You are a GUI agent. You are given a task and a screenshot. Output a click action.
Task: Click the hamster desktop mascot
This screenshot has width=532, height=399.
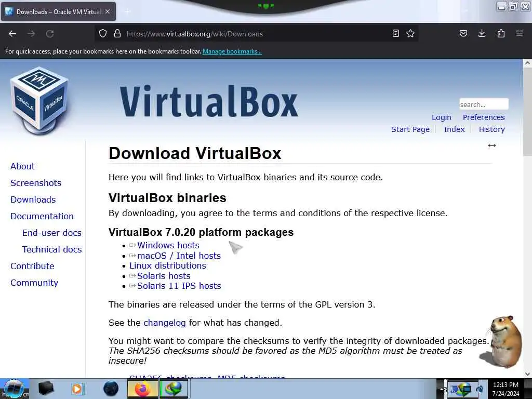(502, 341)
